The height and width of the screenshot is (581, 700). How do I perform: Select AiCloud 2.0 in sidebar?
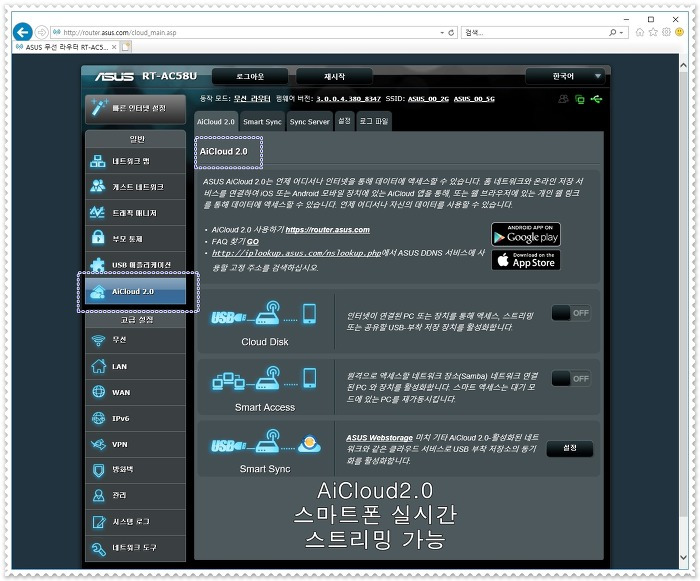click(x=135, y=291)
